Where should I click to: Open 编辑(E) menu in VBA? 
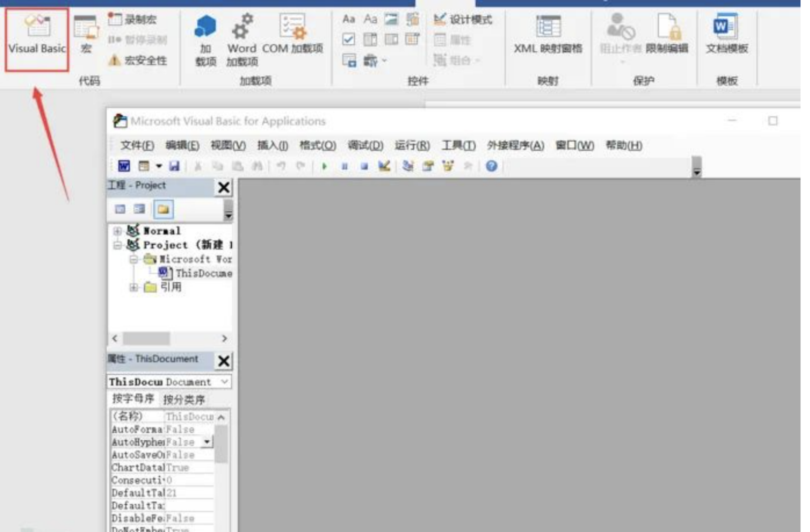(183, 146)
